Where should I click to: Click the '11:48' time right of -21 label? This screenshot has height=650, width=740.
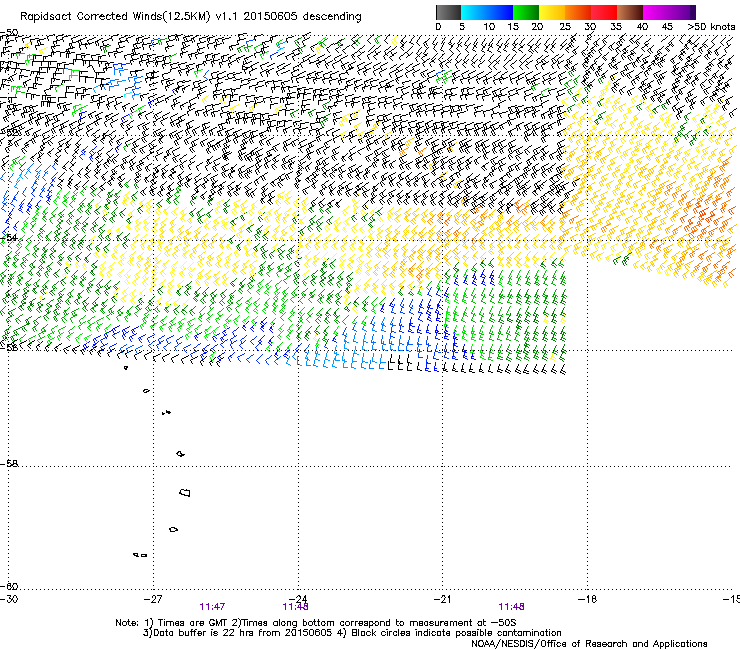tap(511, 607)
